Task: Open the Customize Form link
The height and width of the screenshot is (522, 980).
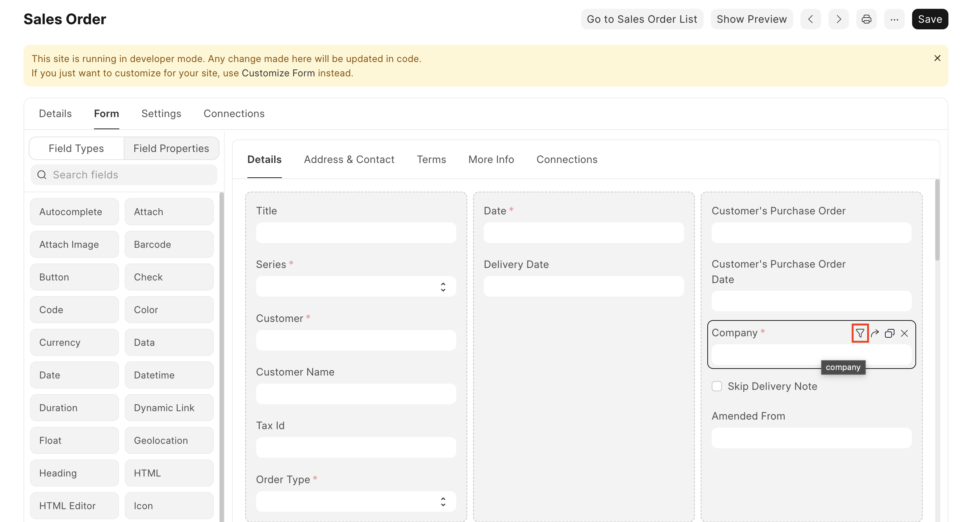Action: tap(278, 73)
